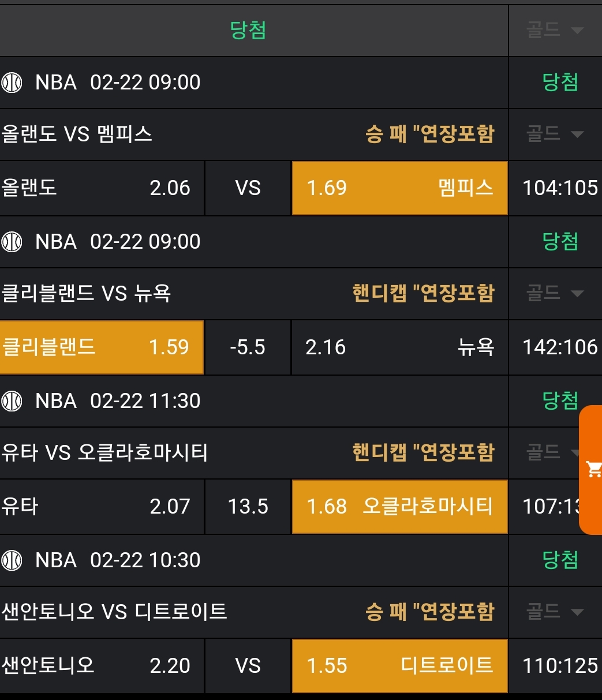Pick the 올랜도 2.06 odds cell

pyautogui.click(x=102, y=188)
